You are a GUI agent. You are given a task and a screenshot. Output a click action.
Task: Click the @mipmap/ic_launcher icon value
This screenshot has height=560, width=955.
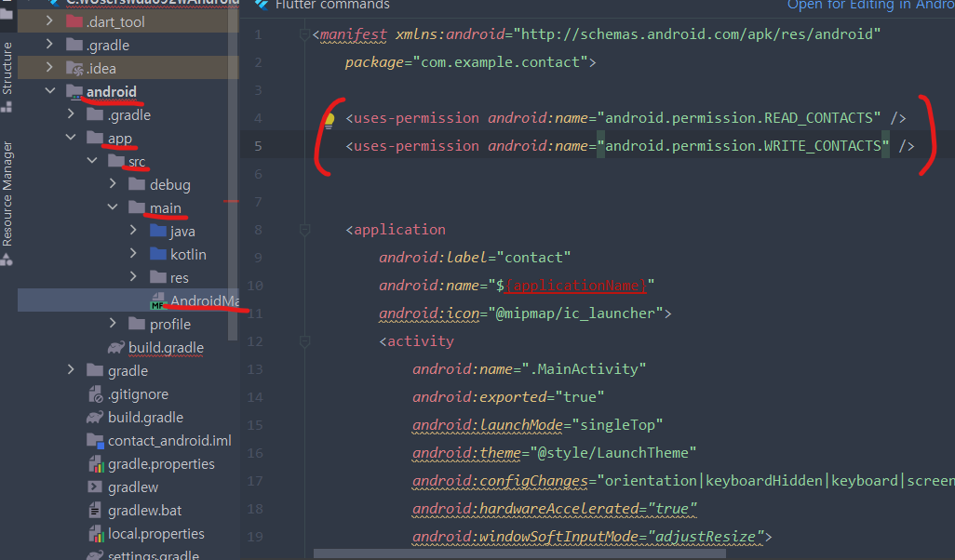575,313
